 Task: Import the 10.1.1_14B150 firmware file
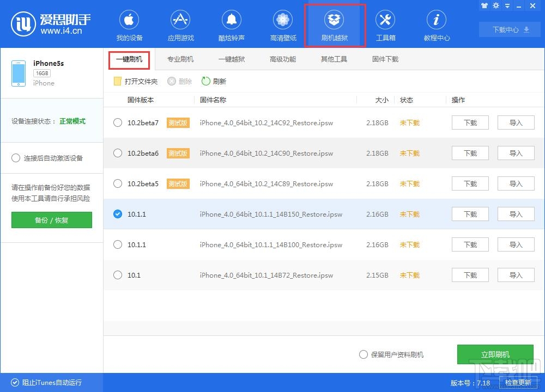click(516, 214)
